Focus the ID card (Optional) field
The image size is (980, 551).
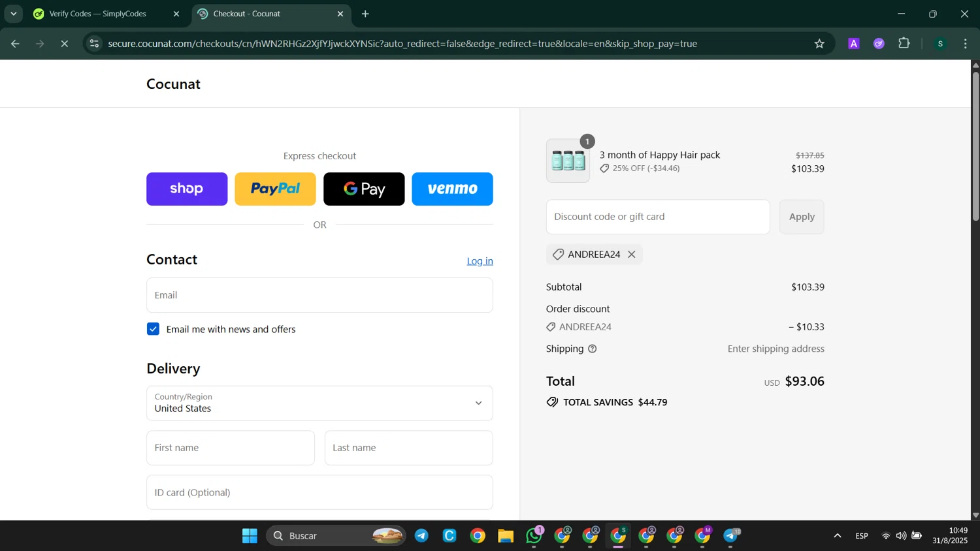(x=319, y=492)
